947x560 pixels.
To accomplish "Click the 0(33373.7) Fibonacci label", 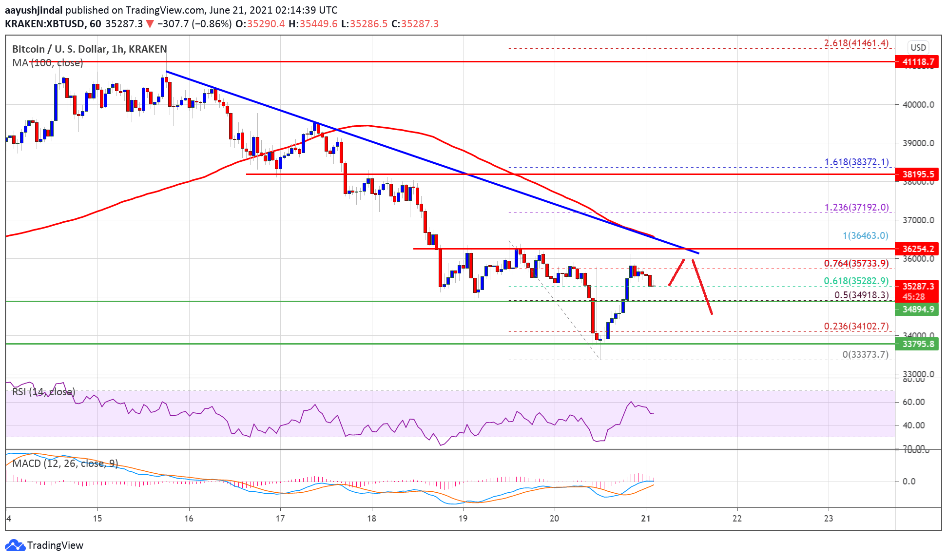I will [x=866, y=354].
